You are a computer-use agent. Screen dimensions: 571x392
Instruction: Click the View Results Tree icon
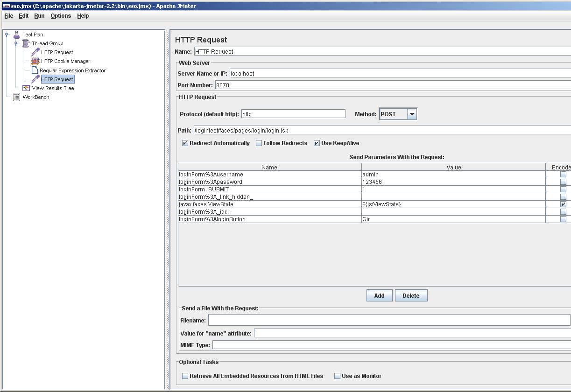(26, 88)
